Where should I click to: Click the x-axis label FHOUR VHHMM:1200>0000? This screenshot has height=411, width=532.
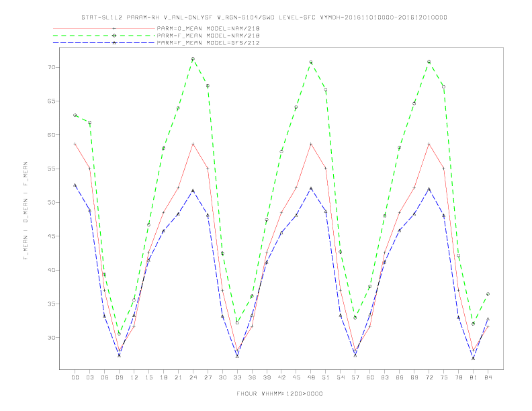[x=279, y=394]
